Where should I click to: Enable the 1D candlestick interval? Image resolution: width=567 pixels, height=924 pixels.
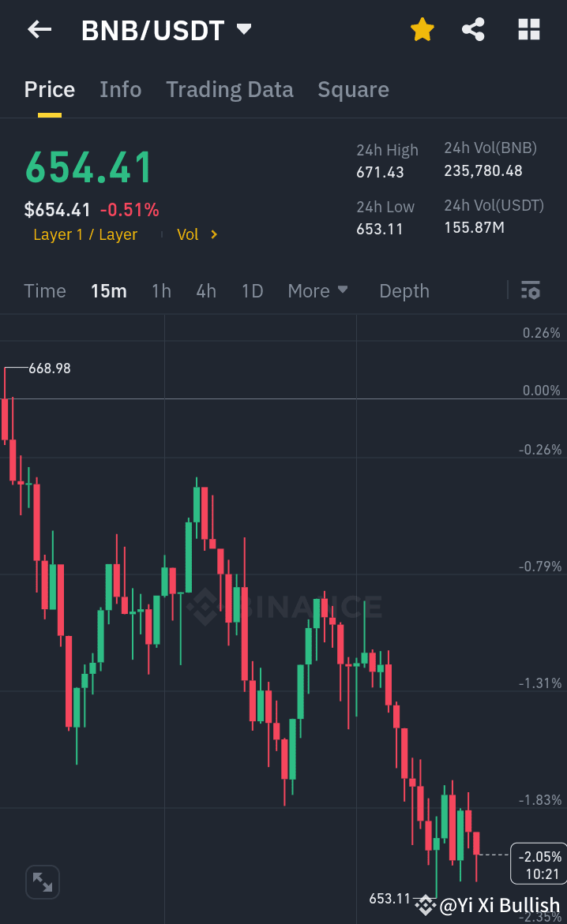pyautogui.click(x=252, y=290)
